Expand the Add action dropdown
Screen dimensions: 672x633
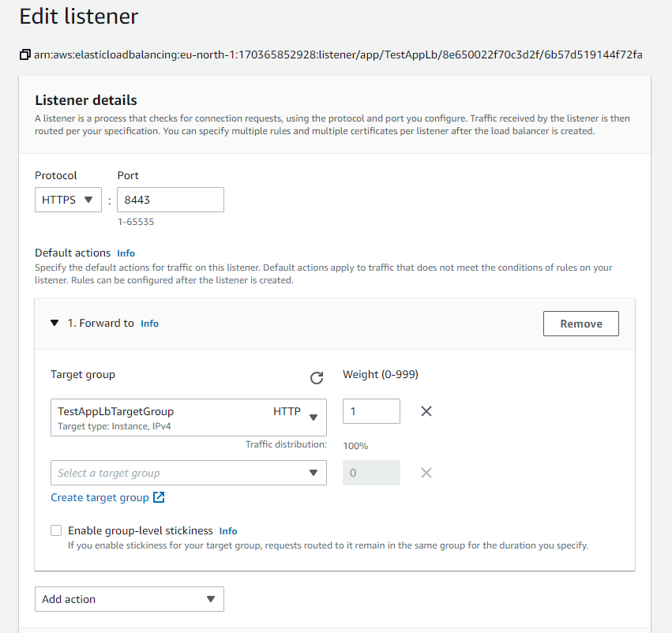point(129,599)
